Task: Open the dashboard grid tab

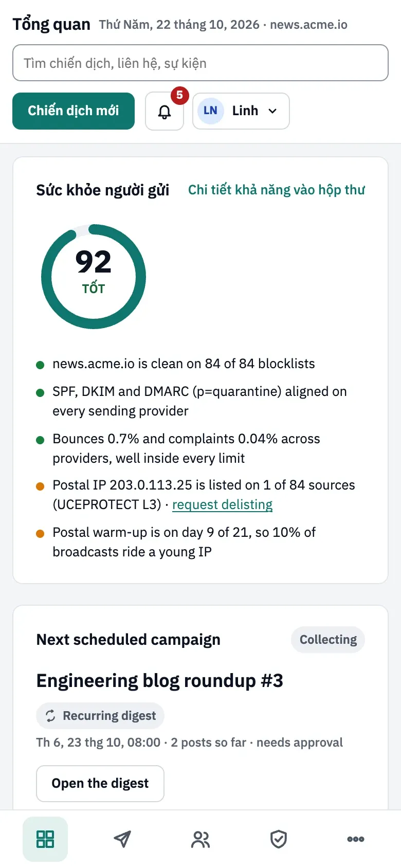Action: [45, 839]
